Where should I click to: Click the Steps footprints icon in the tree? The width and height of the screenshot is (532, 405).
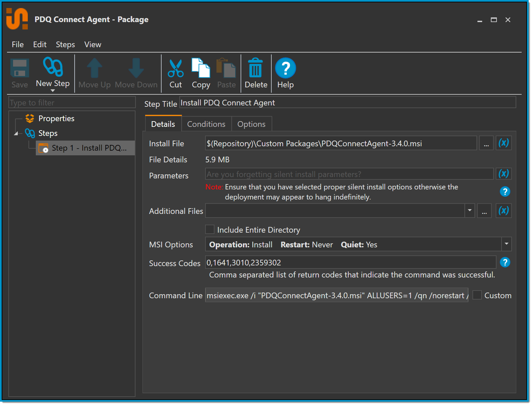[30, 133]
